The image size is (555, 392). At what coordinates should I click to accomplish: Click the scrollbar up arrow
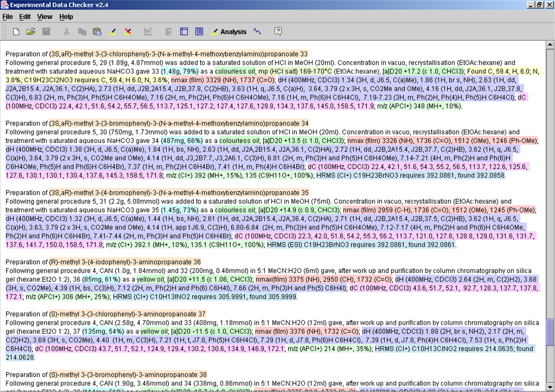coord(550,45)
